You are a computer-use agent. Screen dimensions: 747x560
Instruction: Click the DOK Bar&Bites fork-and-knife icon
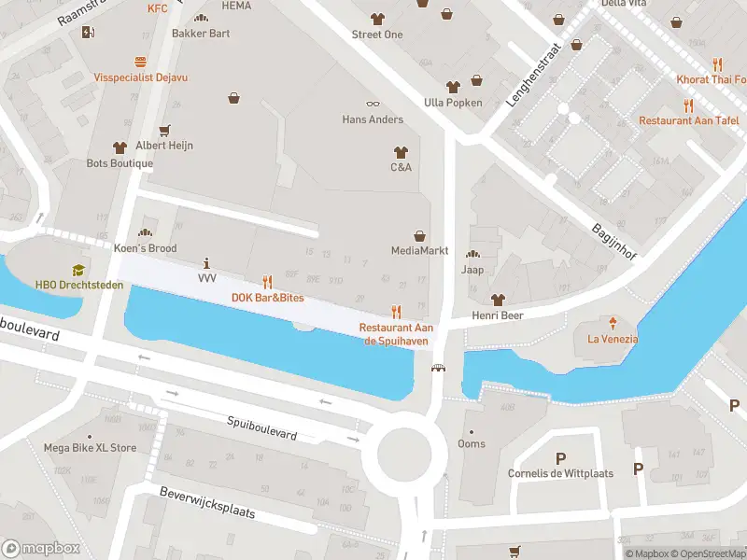tap(267, 283)
